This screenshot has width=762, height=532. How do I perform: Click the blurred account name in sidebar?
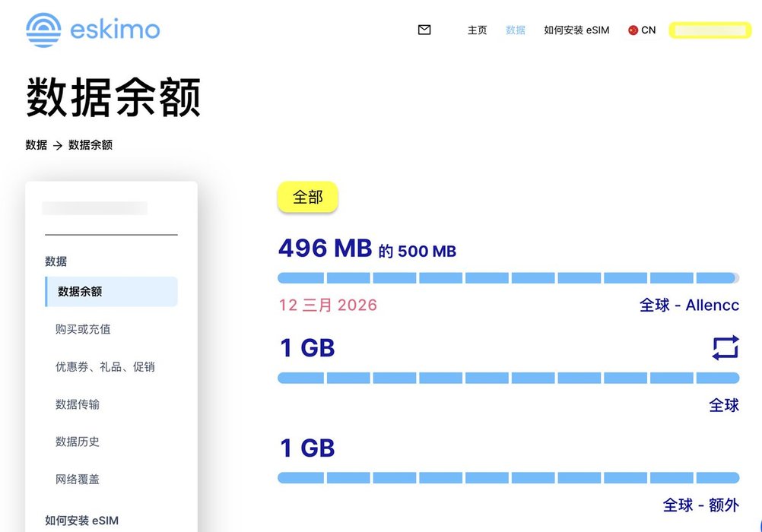pyautogui.click(x=95, y=208)
